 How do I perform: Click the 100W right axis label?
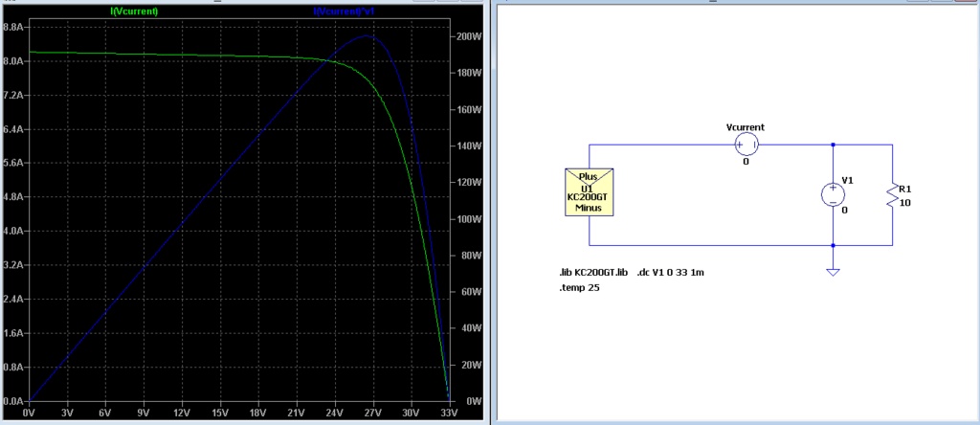tap(469, 219)
